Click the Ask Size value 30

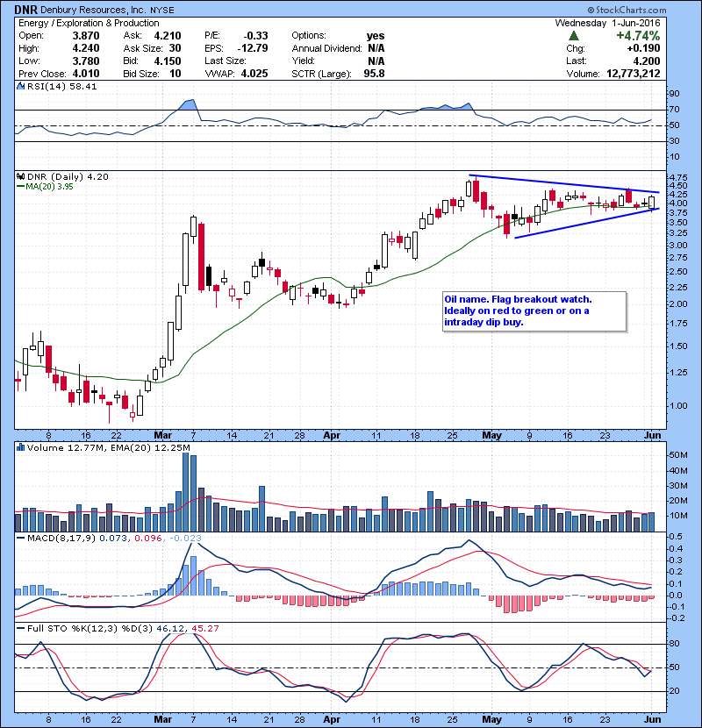click(175, 48)
